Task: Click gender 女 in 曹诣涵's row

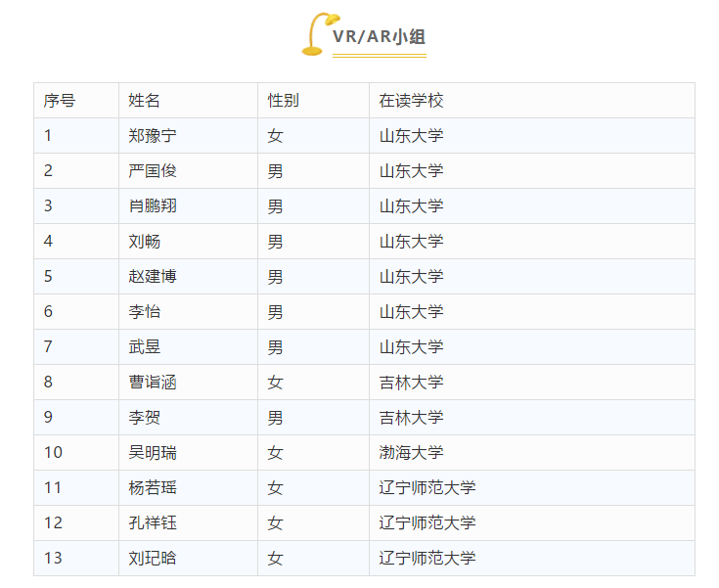Action: (275, 383)
